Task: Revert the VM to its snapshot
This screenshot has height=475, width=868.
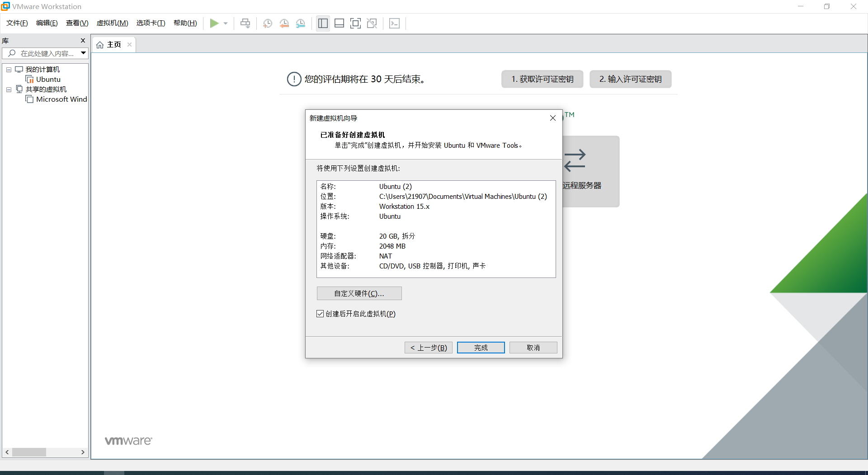Action: 284,23
